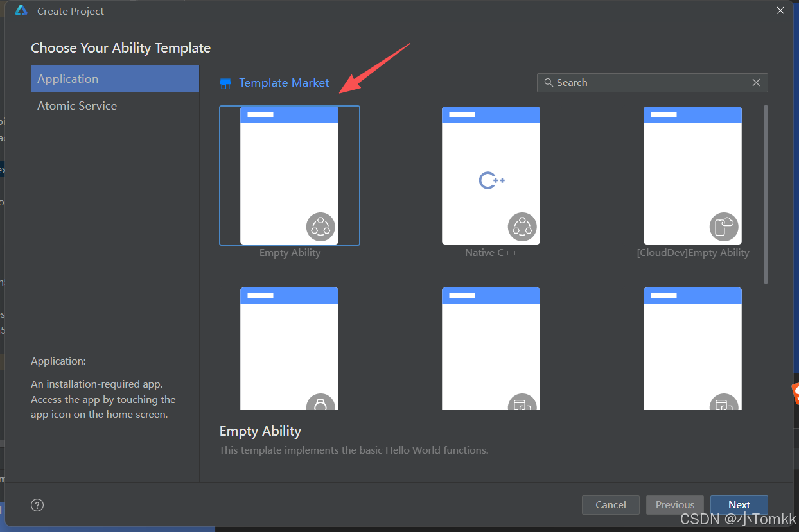
Task: Click the search magnifier icon
Action: (549, 82)
